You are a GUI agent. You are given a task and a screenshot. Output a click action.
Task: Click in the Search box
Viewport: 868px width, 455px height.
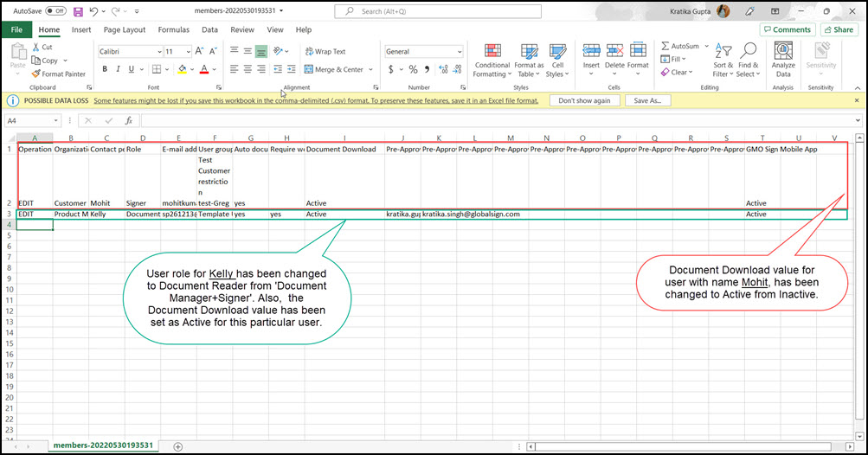pos(438,11)
